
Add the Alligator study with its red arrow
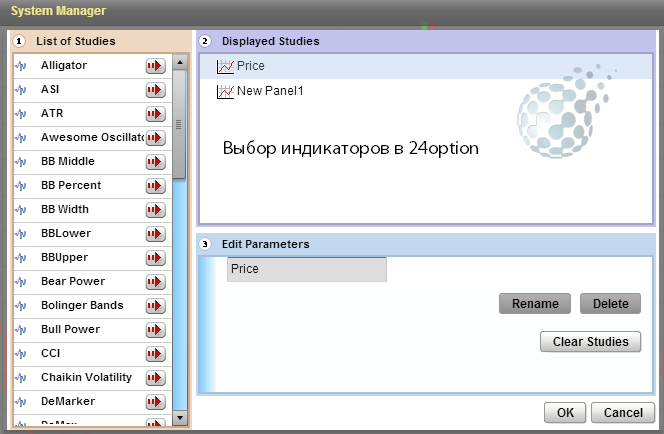(x=155, y=66)
